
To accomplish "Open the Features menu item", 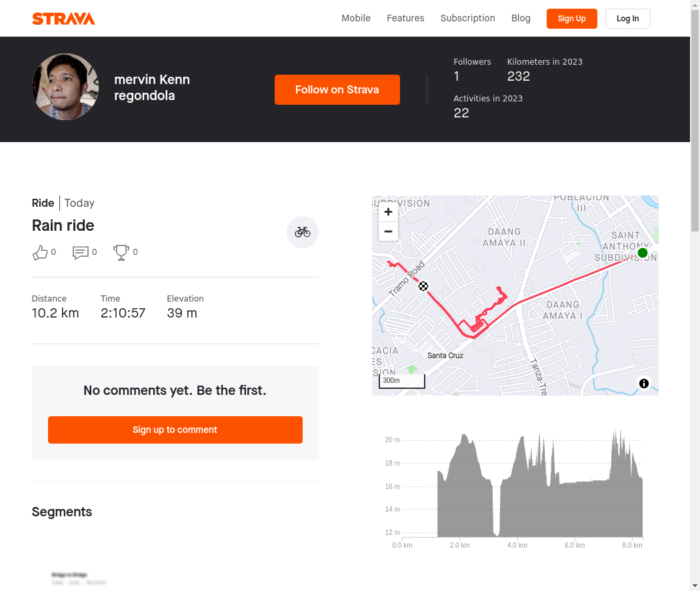I will coord(405,19).
